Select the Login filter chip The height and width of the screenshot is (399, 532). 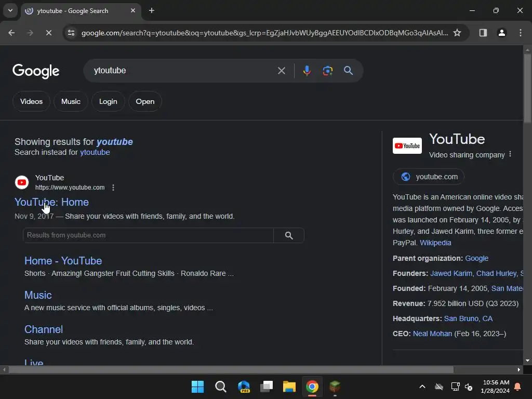coord(108,101)
